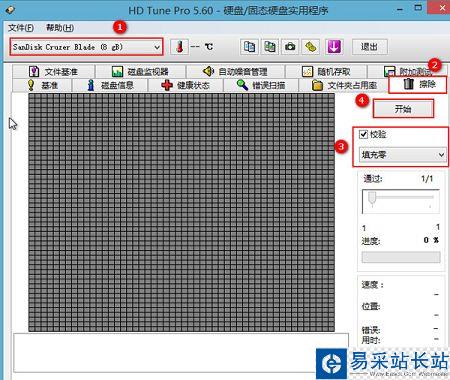
Task: Click the 进度 progress bar
Action: pos(401,257)
